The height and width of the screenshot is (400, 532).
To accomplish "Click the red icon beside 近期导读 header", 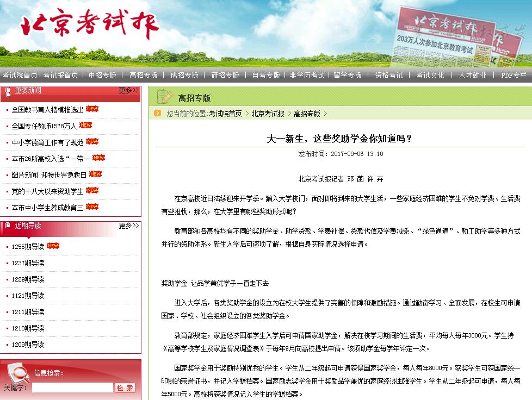I will 8,226.
